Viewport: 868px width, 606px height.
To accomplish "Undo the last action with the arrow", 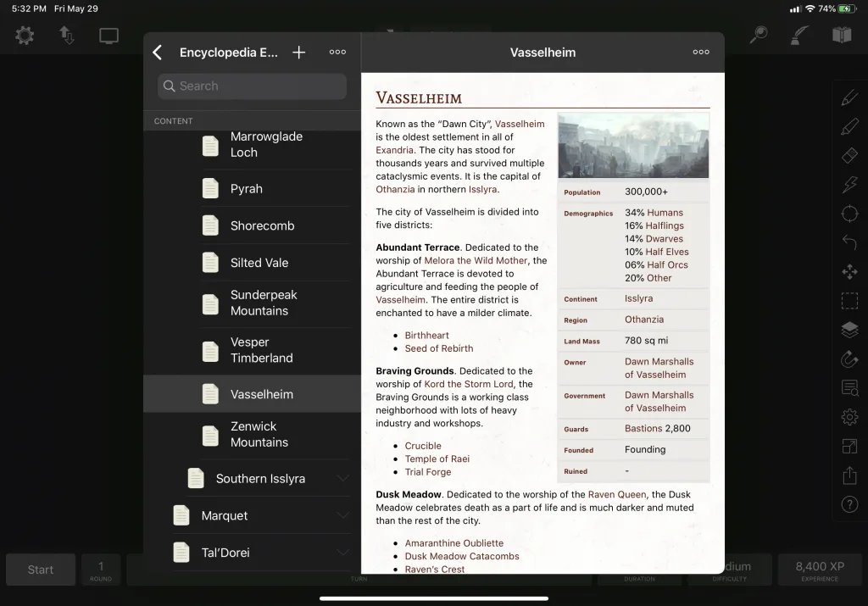I will coord(849,242).
